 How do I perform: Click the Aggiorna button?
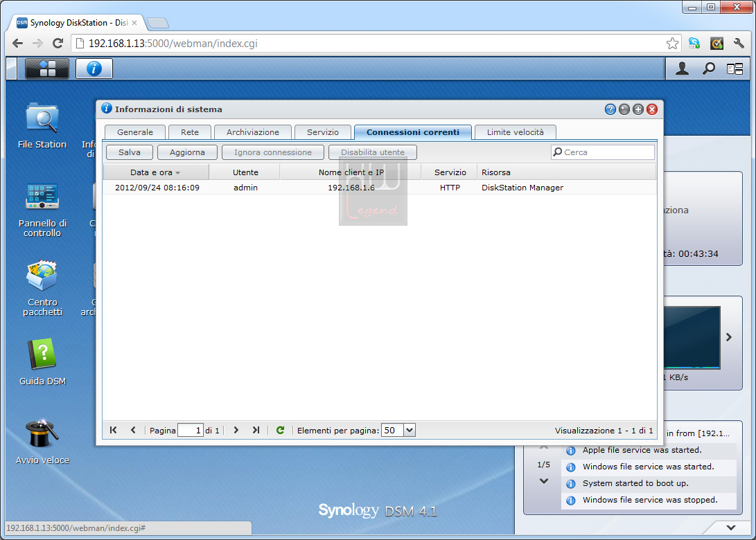click(187, 152)
